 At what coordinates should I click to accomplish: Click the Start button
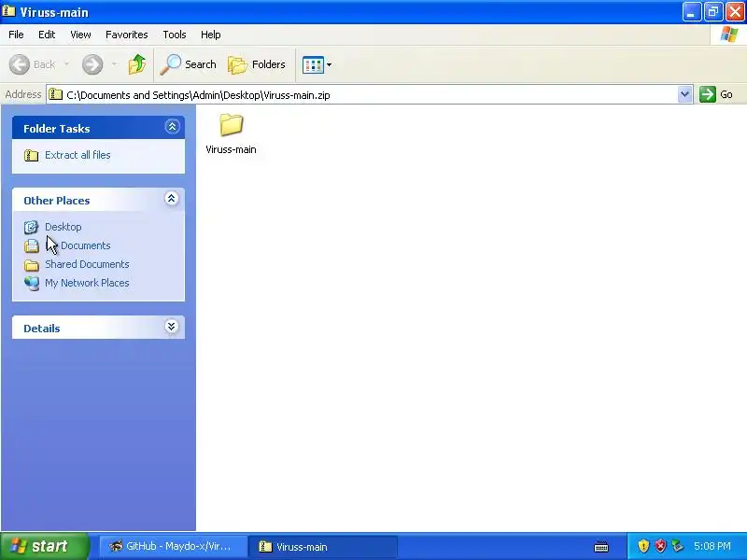(45, 546)
